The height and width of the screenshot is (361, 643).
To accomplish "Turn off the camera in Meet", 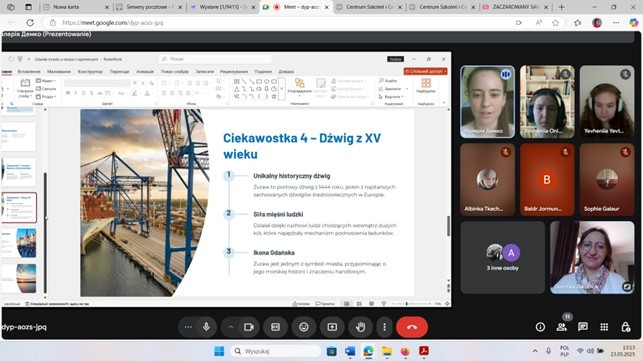I will pyautogui.click(x=249, y=327).
